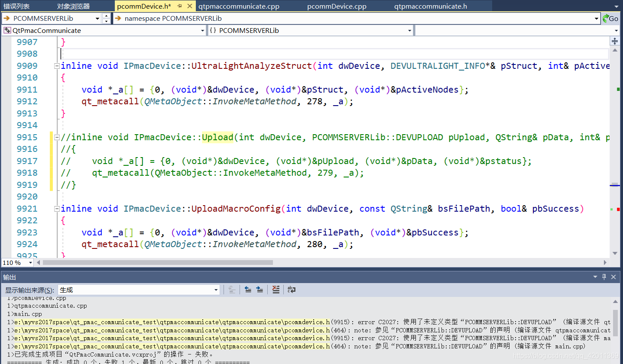This screenshot has height=364, width=623.
Task: Collapse the UploadMacroConfig function block
Action: click(57, 209)
